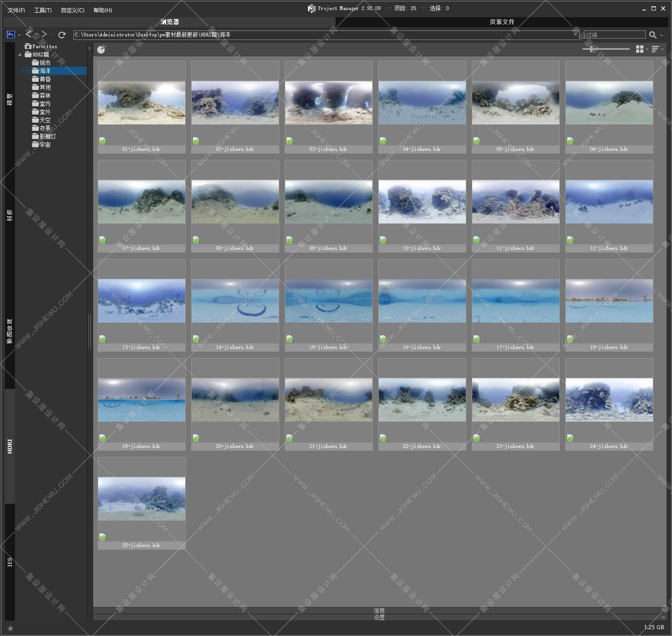Open the forward history dropdown arrow
Image resolution: width=672 pixels, height=636 pixels.
click(51, 35)
